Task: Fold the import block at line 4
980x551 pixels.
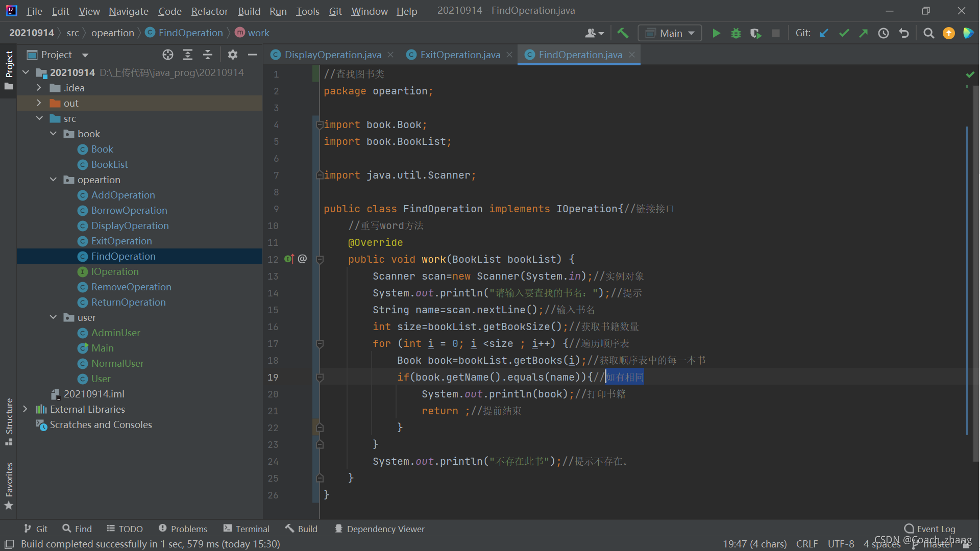Action: [x=320, y=125]
